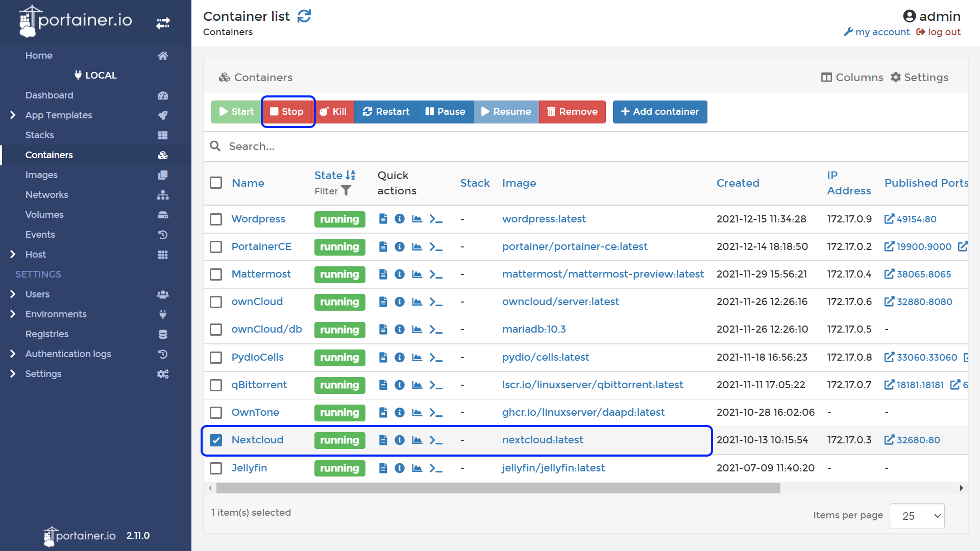Click the Add container button

point(660,112)
